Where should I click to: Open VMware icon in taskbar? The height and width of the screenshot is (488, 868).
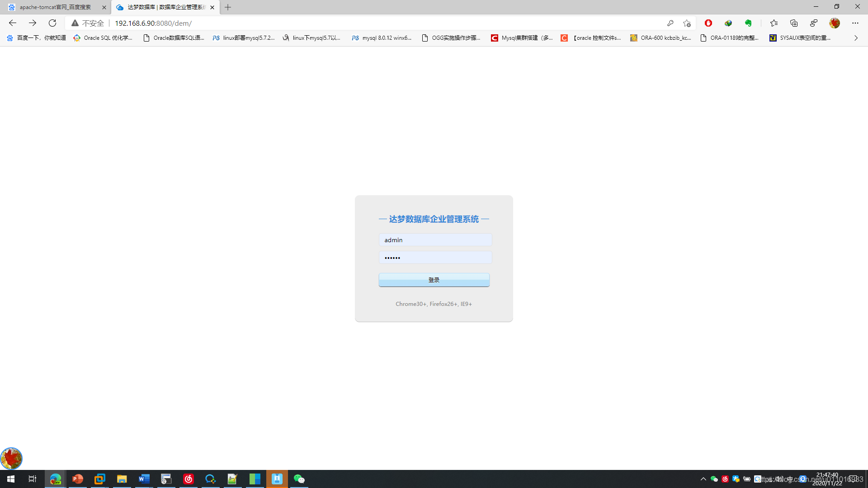99,479
